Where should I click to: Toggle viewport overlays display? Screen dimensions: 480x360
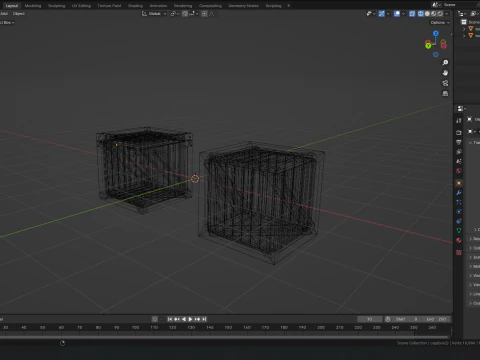[x=397, y=14]
